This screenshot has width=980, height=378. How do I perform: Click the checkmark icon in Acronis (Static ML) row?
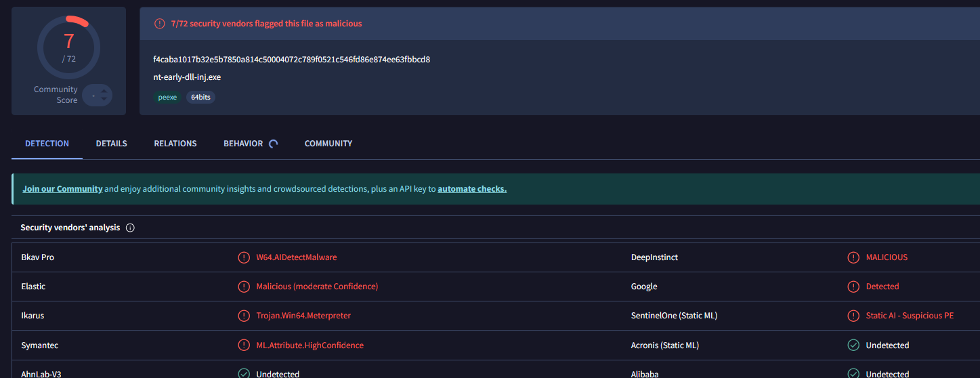(853, 345)
